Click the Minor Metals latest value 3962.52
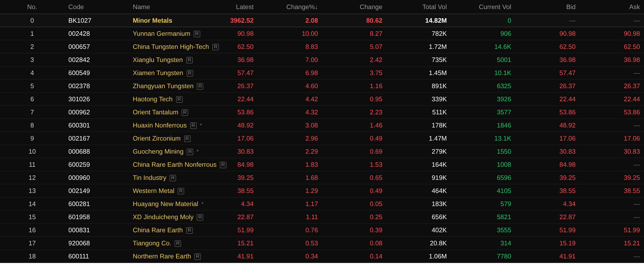Image resolution: width=644 pixels, height=267 pixels. (242, 20)
